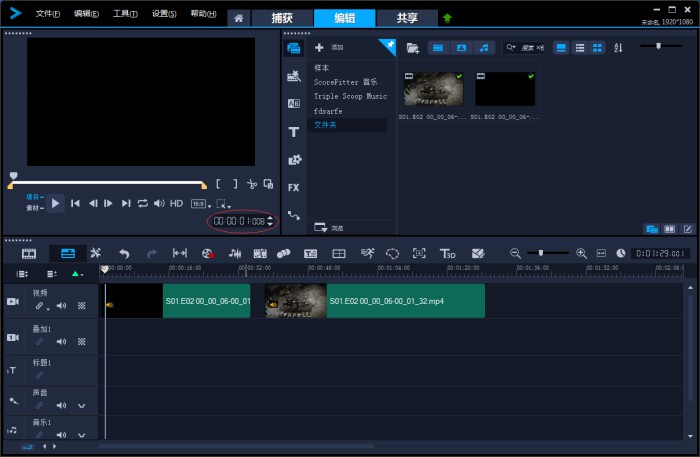Switch to storyboard view icon

point(29,254)
